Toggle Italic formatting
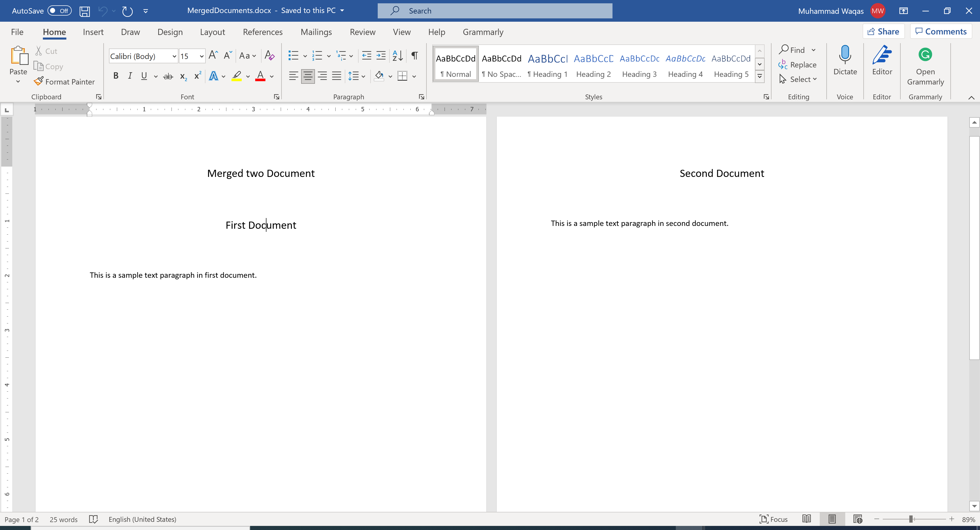980x530 pixels. [130, 76]
